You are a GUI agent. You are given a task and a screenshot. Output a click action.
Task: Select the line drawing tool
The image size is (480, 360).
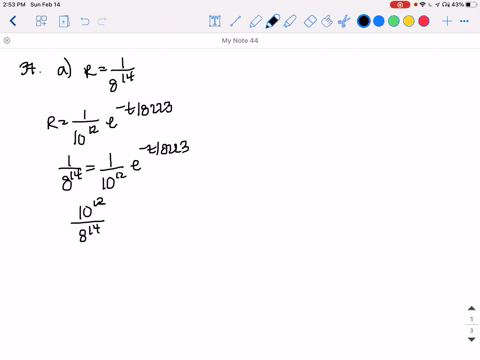coord(235,21)
